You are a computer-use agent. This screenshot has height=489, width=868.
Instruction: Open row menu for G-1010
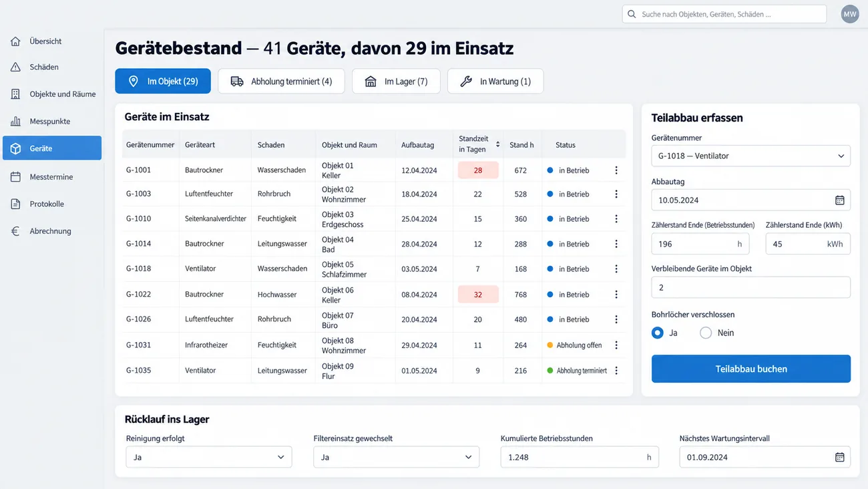(616, 219)
